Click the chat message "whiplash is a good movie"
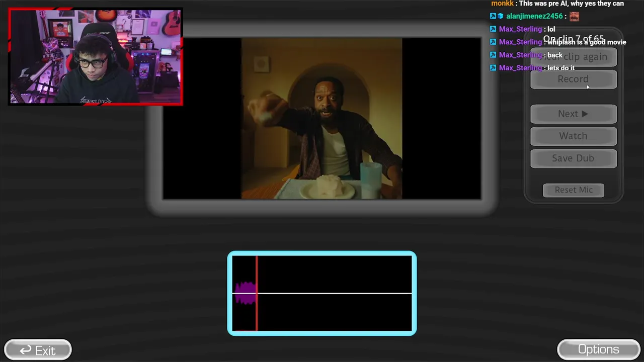Screen dimensions: 644x362 [x=587, y=42]
